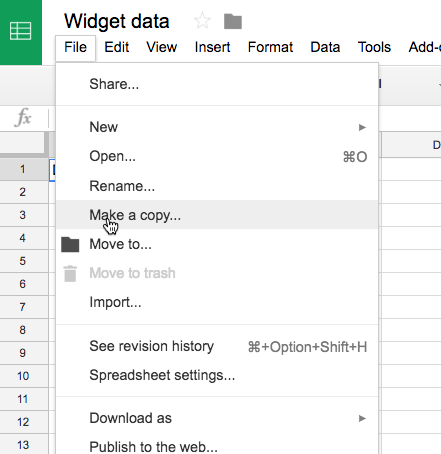Star the Widget data spreadsheet
The width and height of the screenshot is (441, 454).
point(202,21)
